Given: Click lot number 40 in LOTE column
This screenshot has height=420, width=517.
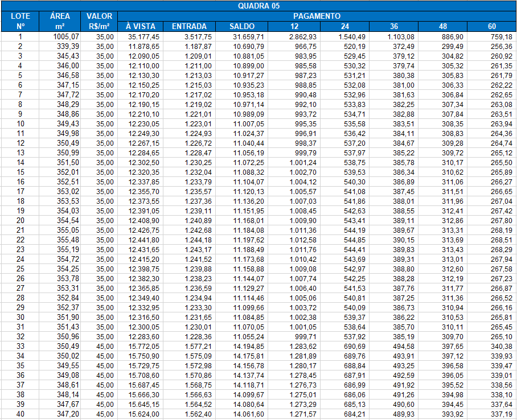Looking at the screenshot, I should (x=20, y=414).
